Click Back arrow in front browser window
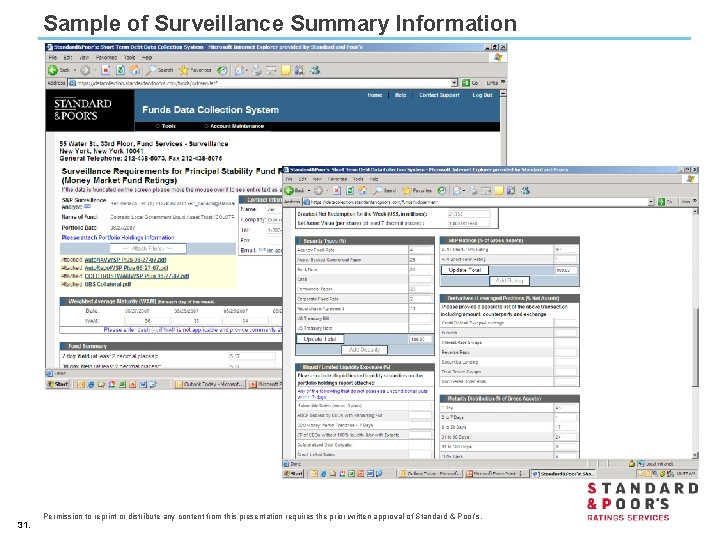This screenshot has width=720, height=540. click(x=288, y=190)
